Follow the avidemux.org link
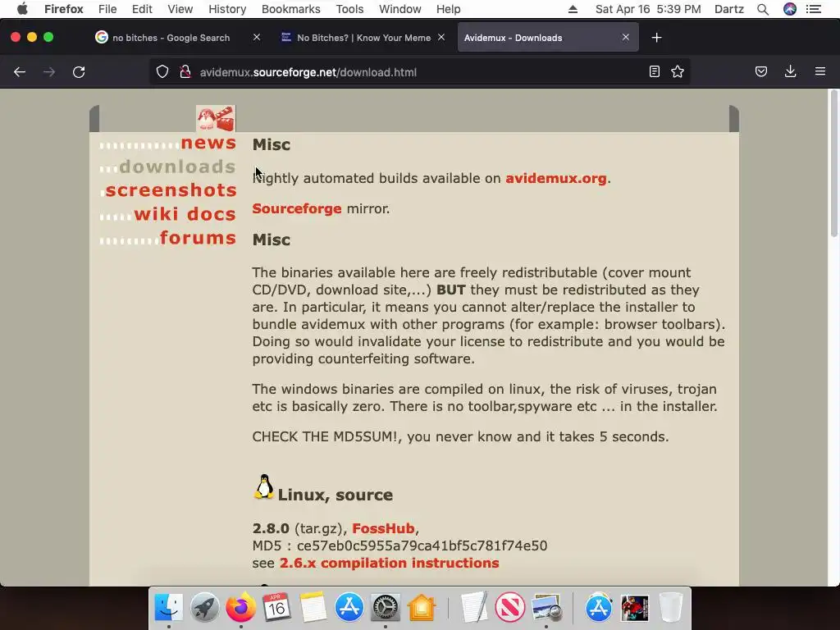Viewport: 840px width, 630px height. [x=556, y=178]
